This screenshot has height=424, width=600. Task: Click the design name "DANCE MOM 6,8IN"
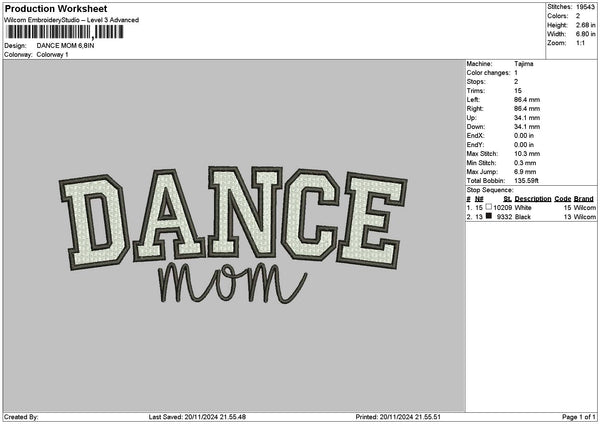click(65, 46)
